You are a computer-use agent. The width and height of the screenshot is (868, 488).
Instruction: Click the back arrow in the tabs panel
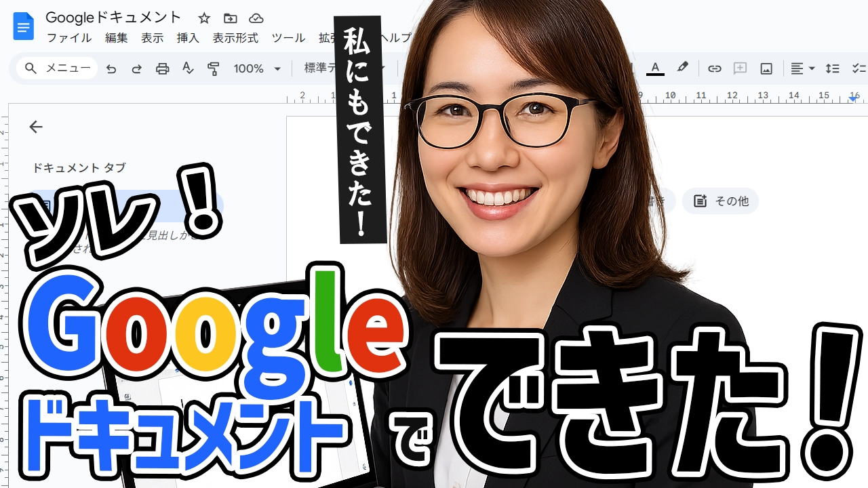(36, 127)
